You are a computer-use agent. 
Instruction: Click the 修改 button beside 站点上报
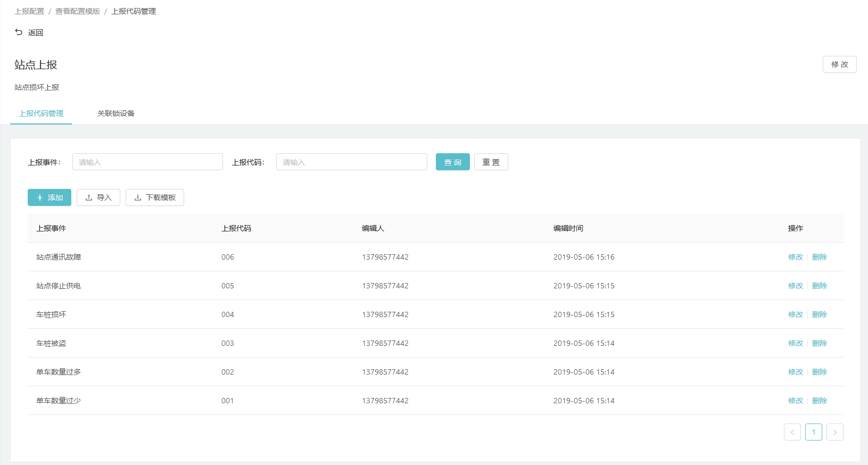(839, 64)
